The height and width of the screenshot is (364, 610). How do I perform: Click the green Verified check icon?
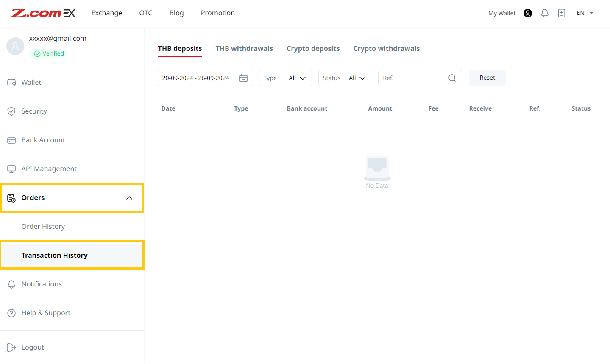[x=37, y=54]
